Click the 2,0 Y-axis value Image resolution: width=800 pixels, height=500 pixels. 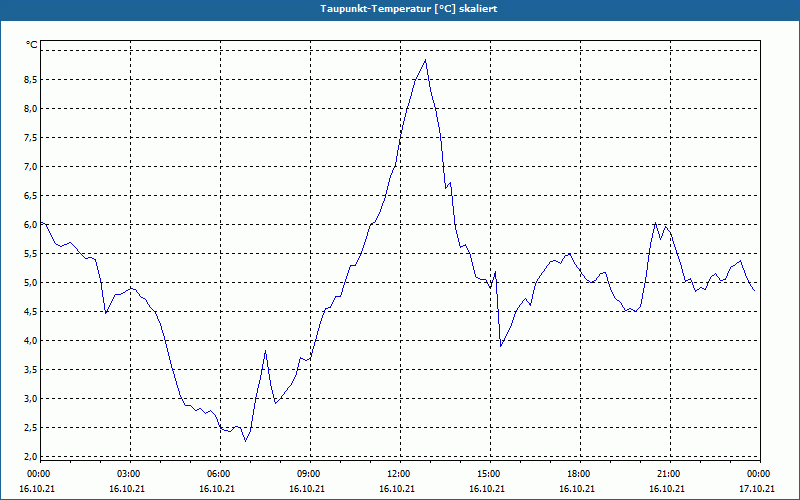(x=31, y=456)
